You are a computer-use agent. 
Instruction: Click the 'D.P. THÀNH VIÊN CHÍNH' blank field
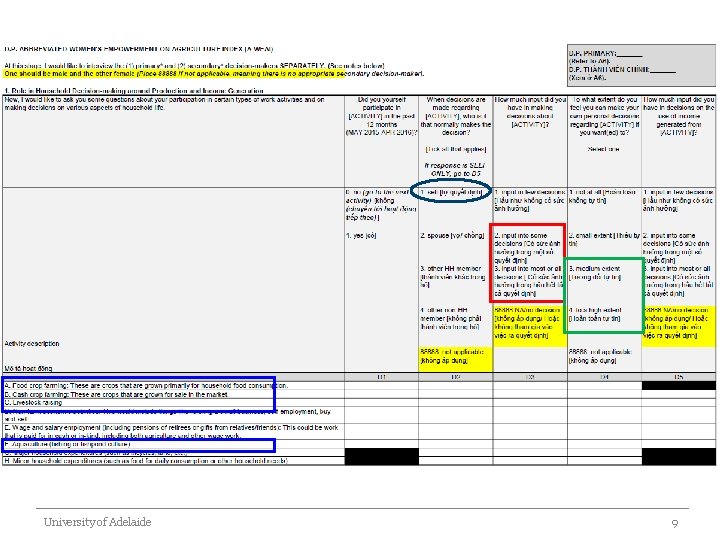click(663, 69)
